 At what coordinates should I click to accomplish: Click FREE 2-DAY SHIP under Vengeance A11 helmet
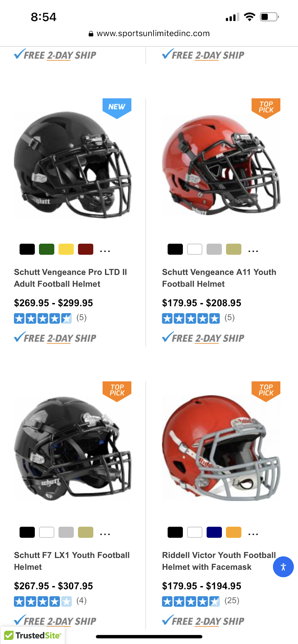point(203,338)
